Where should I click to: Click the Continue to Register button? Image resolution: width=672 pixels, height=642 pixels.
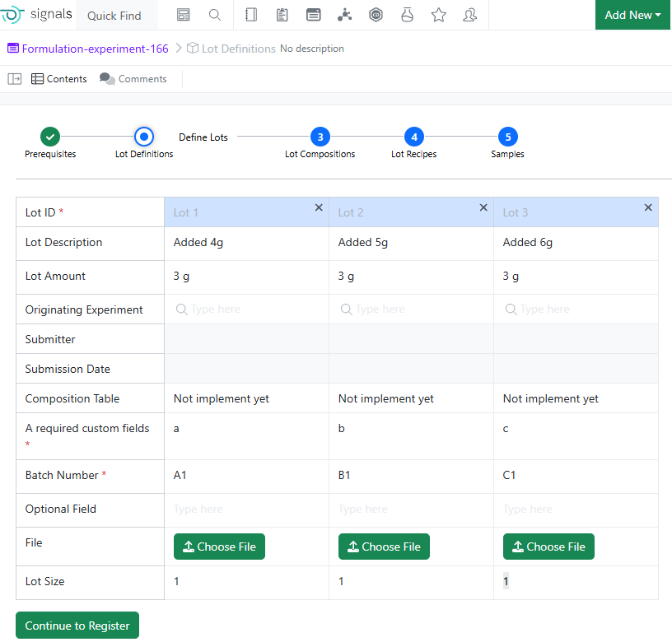(77, 626)
